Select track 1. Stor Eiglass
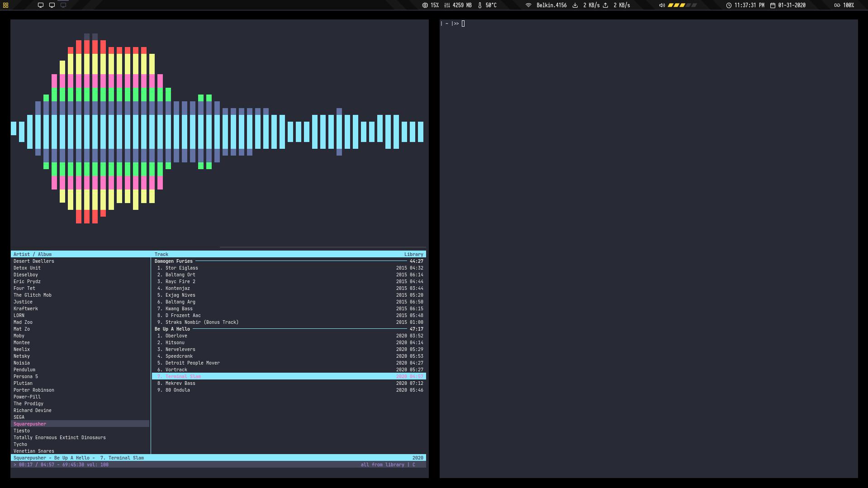The image size is (868, 488). (x=289, y=268)
